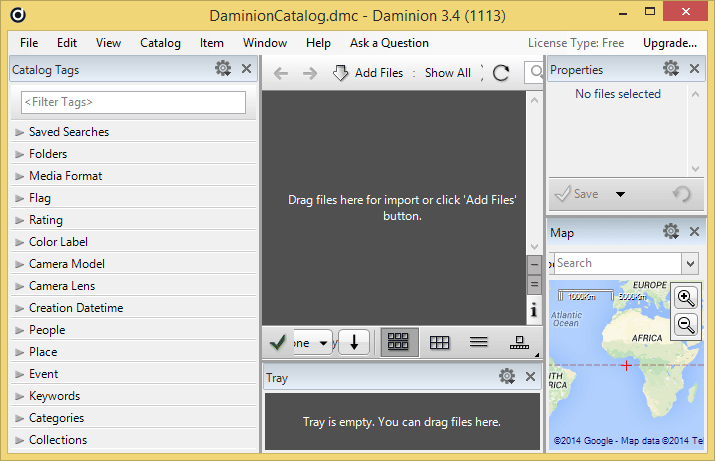Expand the Flag tag group
Screen dimensions: 715x461
pyautogui.click(x=19, y=198)
